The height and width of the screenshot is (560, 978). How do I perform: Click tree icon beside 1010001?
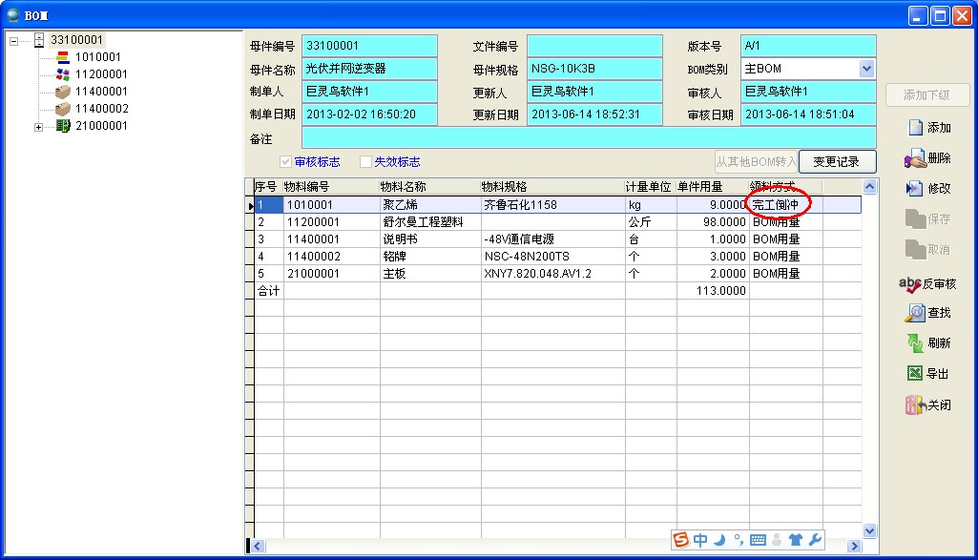coord(62,57)
